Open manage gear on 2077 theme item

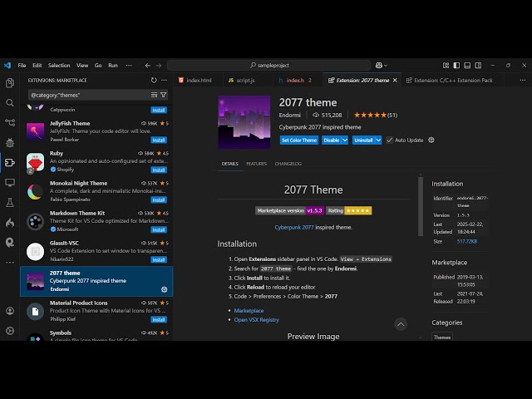pos(164,289)
